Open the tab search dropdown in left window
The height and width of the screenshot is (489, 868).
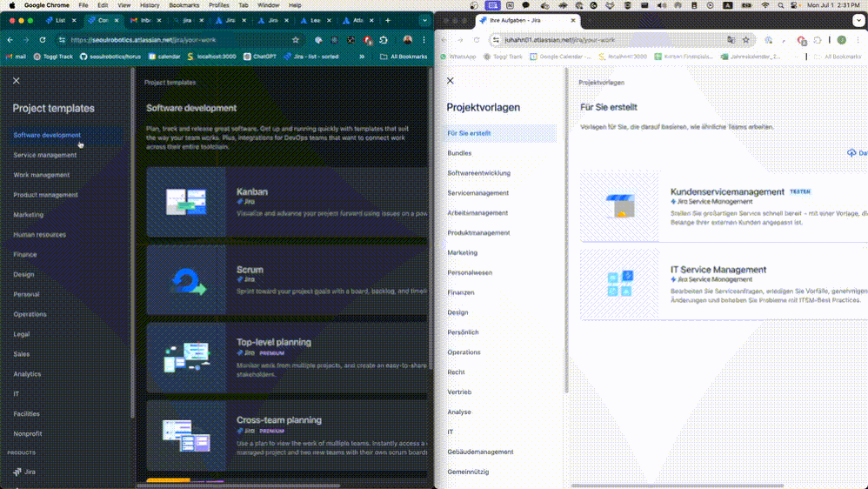pyautogui.click(x=424, y=21)
